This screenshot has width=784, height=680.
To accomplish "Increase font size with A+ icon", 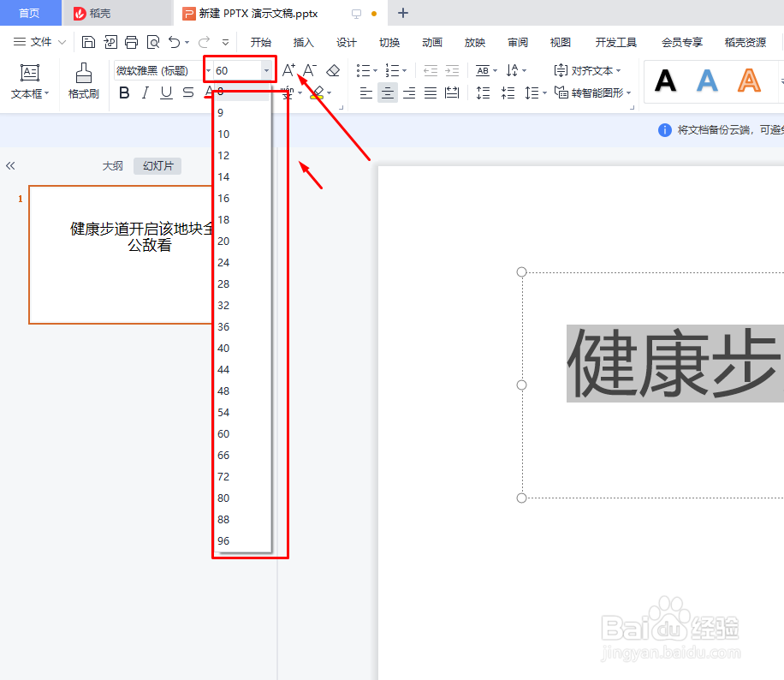I will click(288, 70).
